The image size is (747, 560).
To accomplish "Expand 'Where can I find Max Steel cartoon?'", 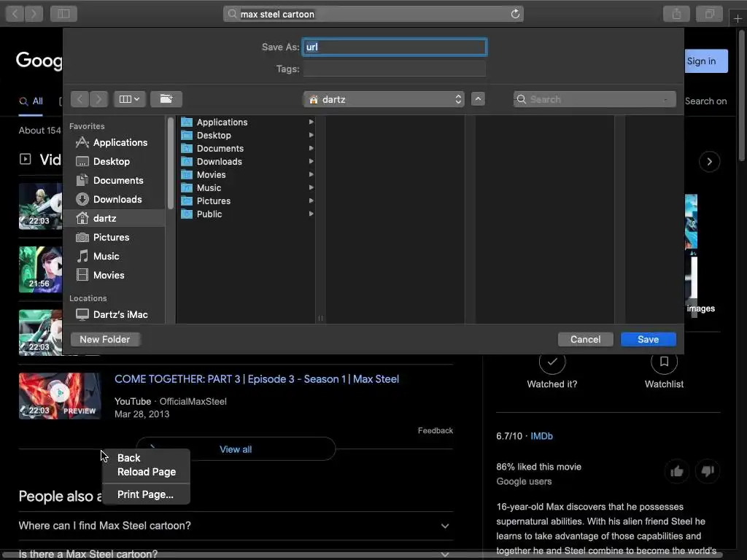I will 236,526.
